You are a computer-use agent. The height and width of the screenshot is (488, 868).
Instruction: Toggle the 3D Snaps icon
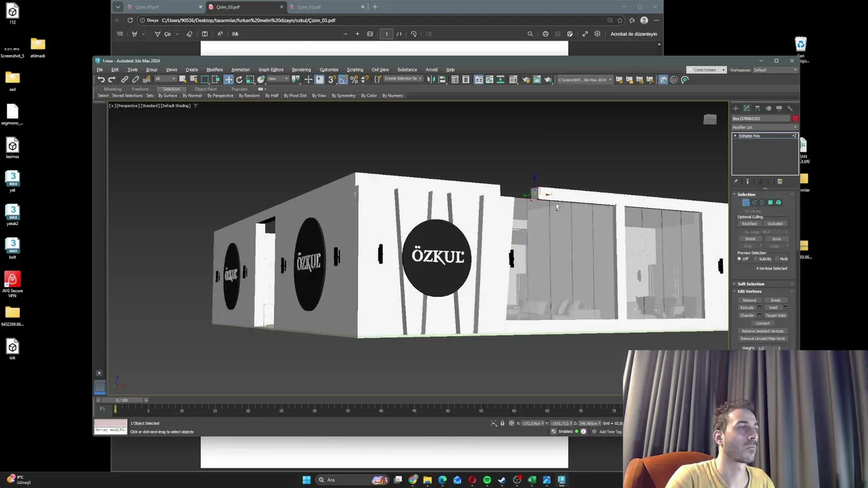(332, 79)
